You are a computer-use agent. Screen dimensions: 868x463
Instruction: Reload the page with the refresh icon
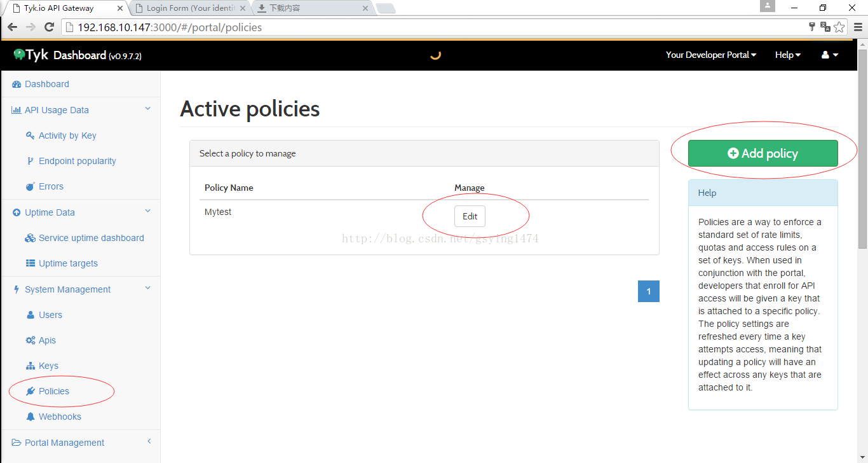[49, 27]
